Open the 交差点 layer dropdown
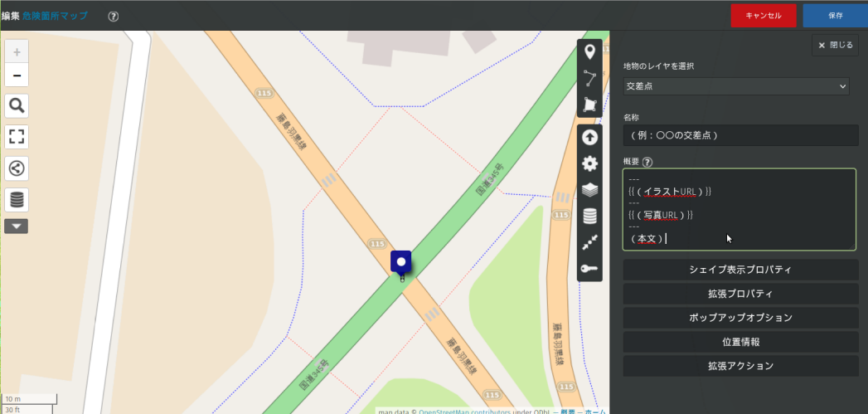 tap(736, 86)
